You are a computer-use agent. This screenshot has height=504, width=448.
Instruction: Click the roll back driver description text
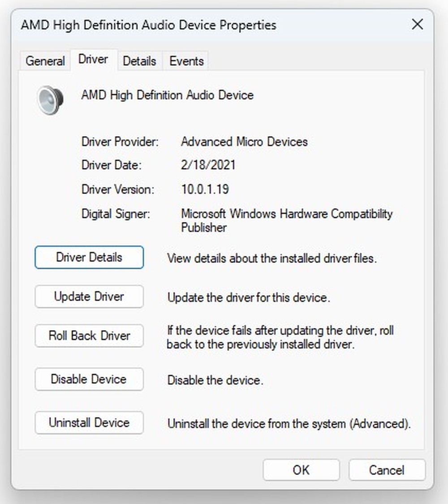point(280,337)
